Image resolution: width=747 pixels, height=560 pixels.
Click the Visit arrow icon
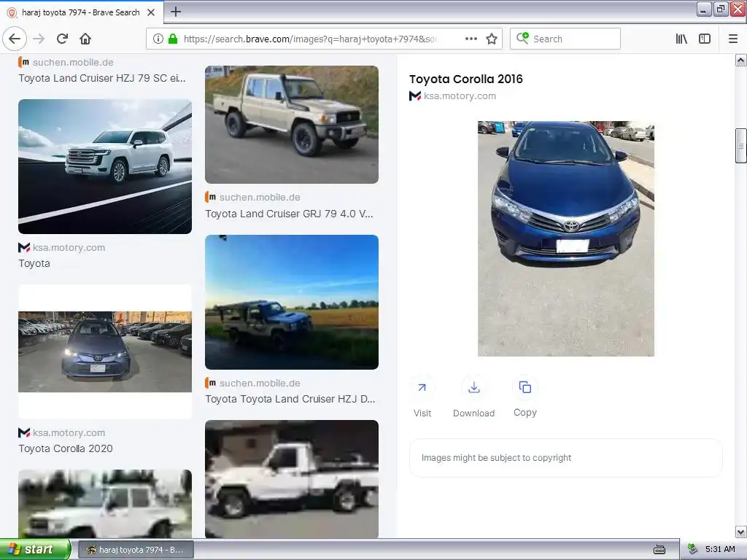(422, 388)
